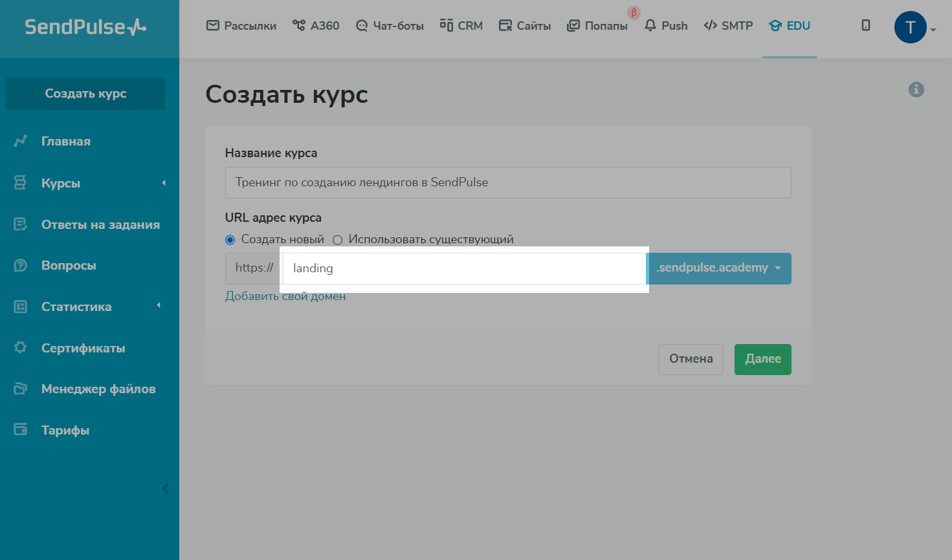Open the .sendpulse.academy domain dropdown
Screen dimensions: 952x560
click(x=719, y=268)
